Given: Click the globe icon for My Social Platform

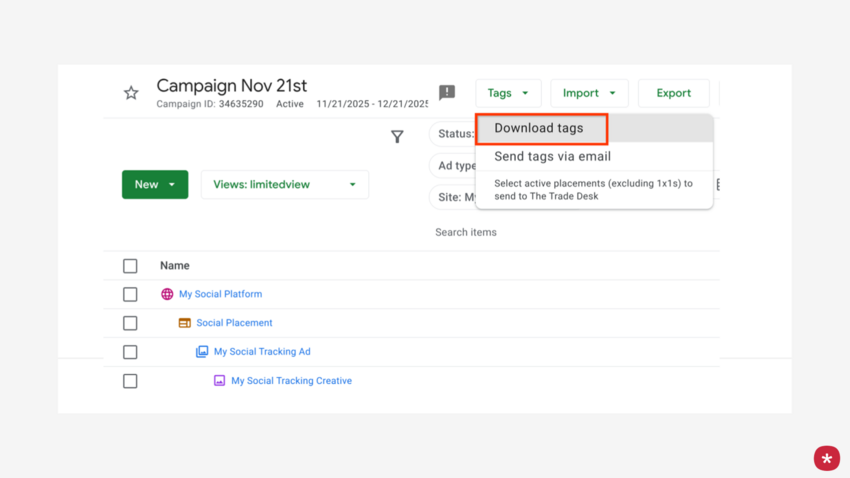Looking at the screenshot, I should pyautogui.click(x=167, y=294).
